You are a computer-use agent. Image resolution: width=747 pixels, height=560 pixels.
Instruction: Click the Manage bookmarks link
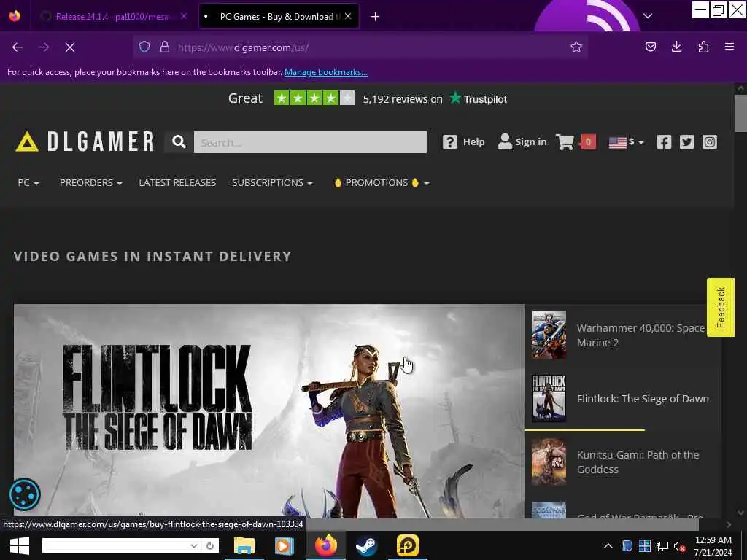click(326, 72)
